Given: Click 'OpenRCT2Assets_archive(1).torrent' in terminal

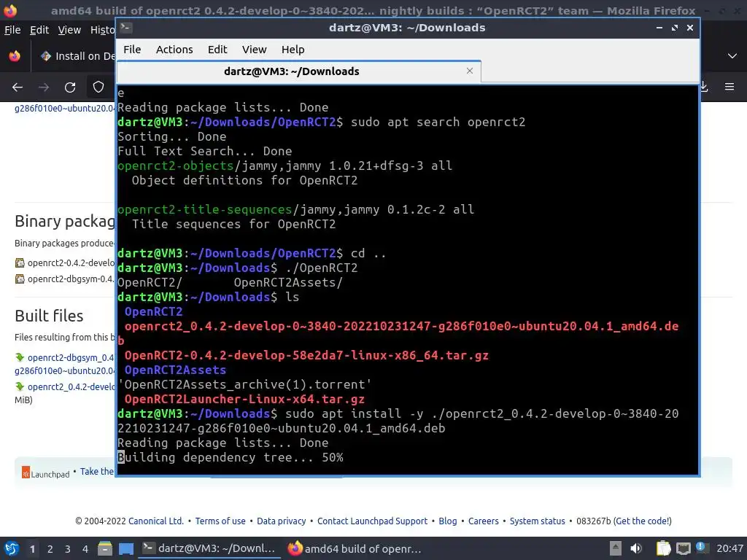Looking at the screenshot, I should tap(245, 385).
